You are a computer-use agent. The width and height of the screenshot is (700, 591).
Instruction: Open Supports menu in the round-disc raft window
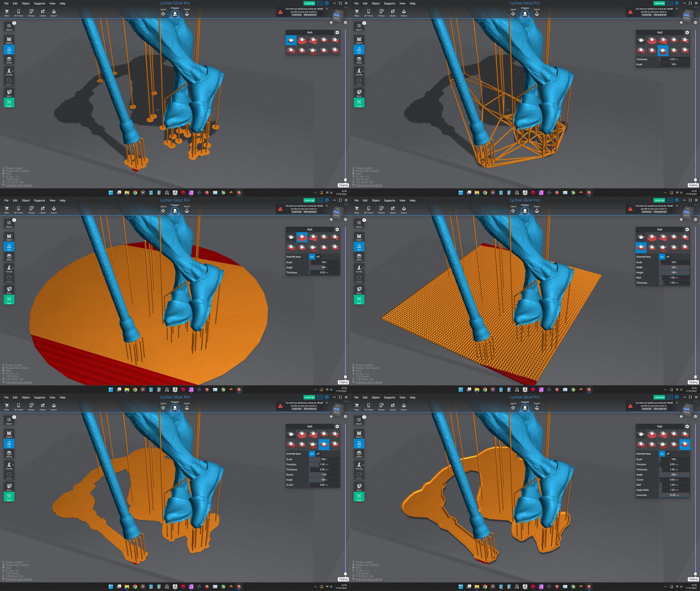tap(39, 200)
